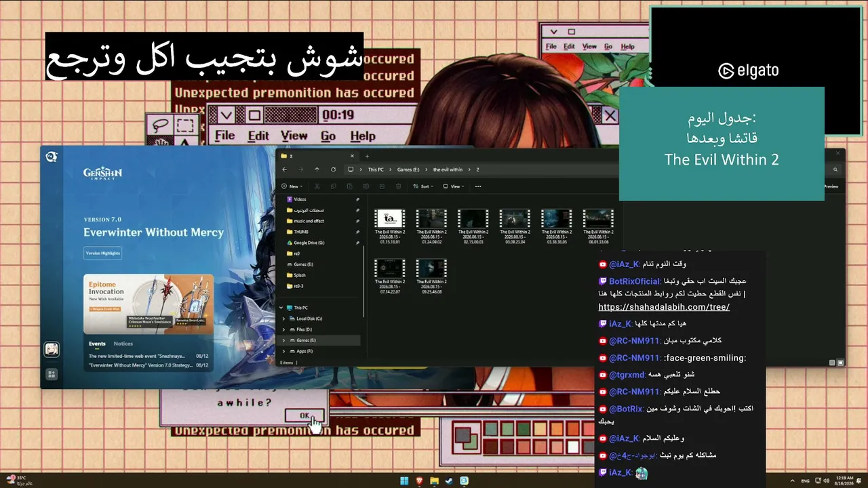This screenshot has width=868, height=488.
Task: Open the launcher's game grid icon
Action: point(52,374)
